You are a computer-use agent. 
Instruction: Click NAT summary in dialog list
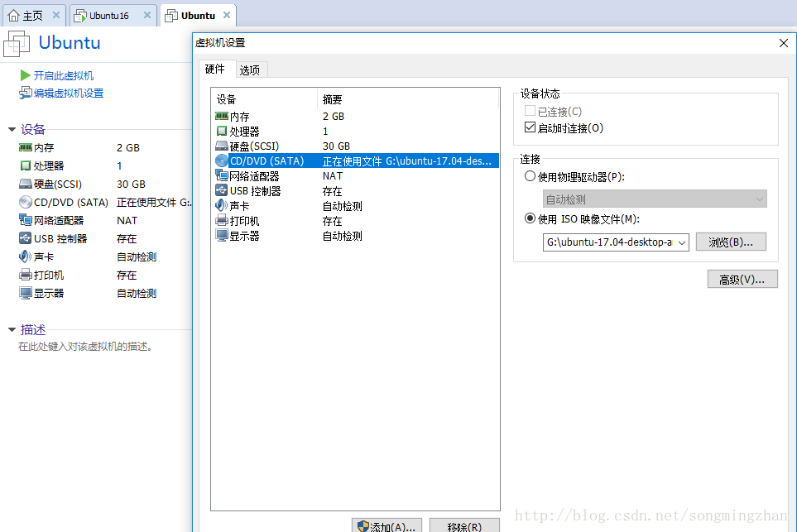coord(333,175)
